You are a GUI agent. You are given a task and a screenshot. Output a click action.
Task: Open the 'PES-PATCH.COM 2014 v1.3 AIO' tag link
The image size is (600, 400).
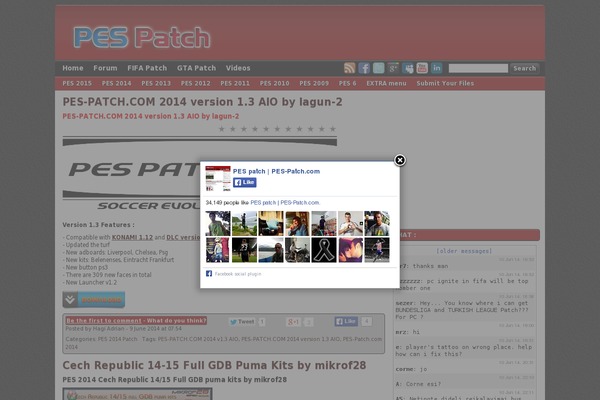tap(198, 339)
